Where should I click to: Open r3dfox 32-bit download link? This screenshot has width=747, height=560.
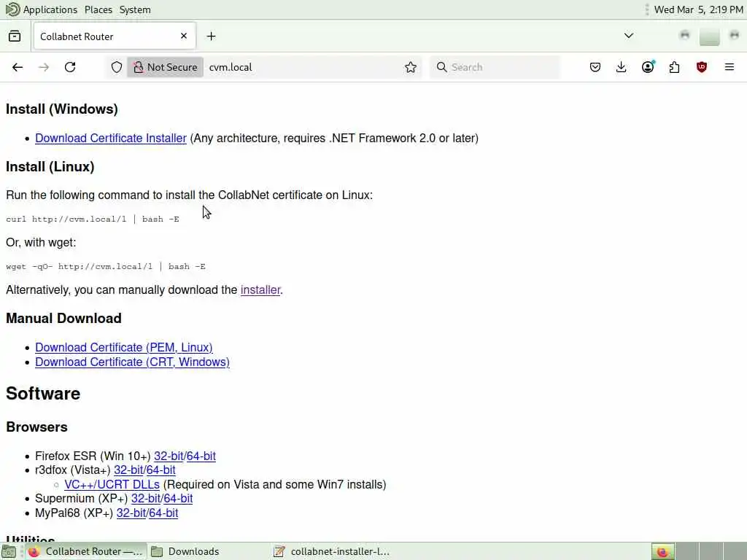128,470
